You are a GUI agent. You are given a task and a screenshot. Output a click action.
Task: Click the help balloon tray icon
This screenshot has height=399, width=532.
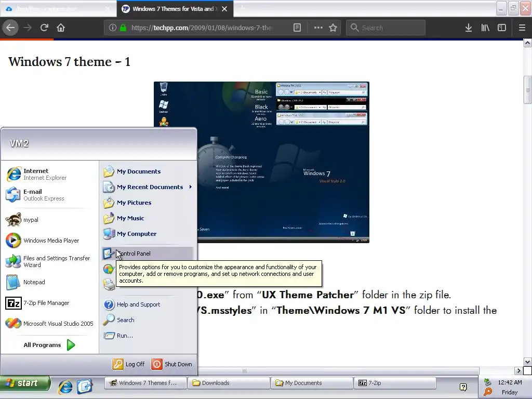463,387
